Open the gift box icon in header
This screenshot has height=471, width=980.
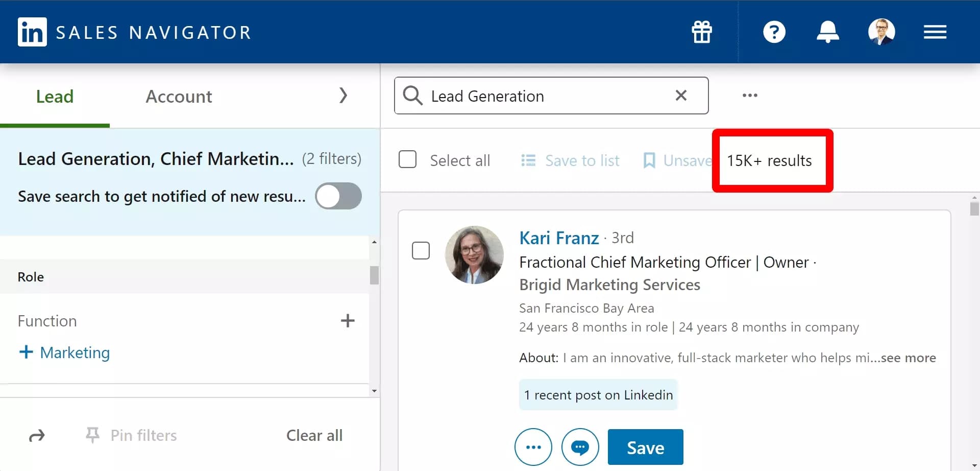(702, 32)
